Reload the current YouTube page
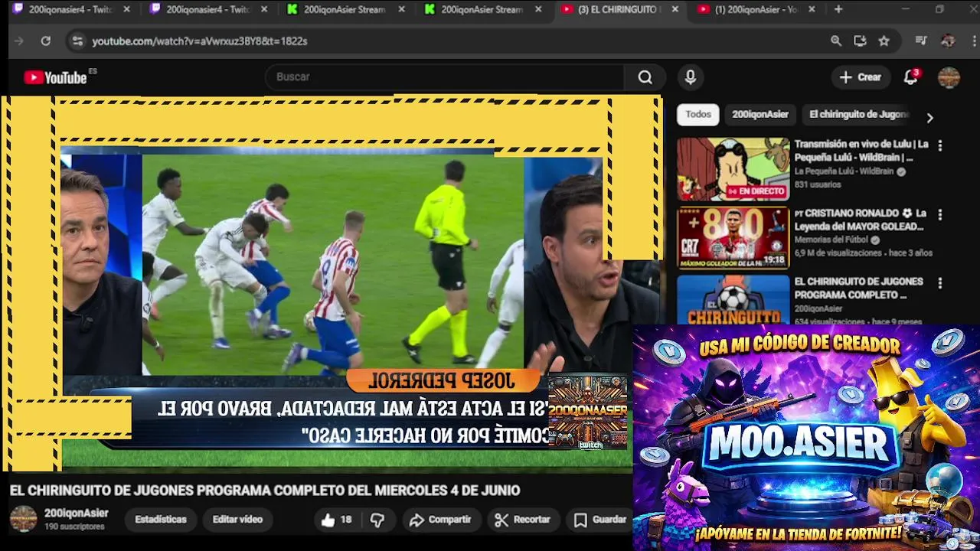980x551 pixels. (46, 41)
